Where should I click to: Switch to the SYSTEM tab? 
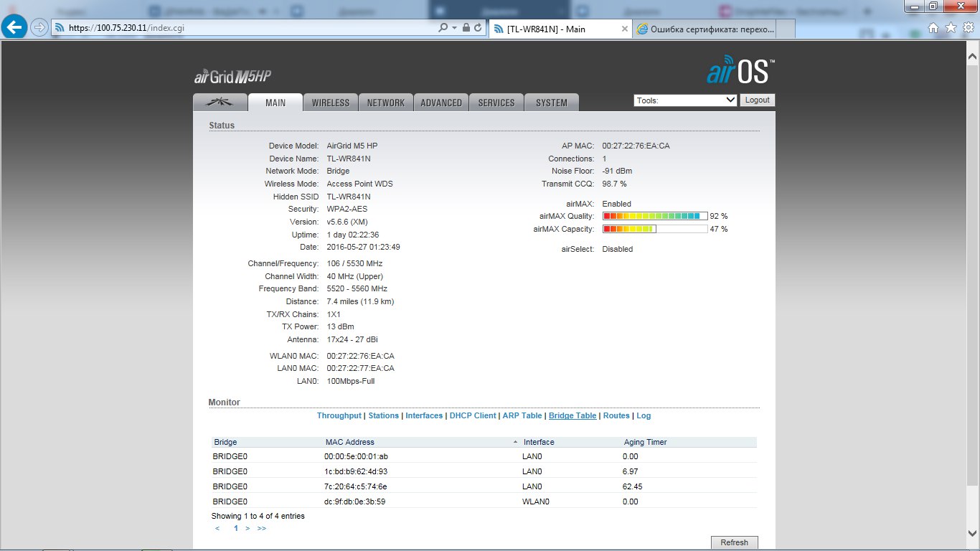tap(552, 103)
